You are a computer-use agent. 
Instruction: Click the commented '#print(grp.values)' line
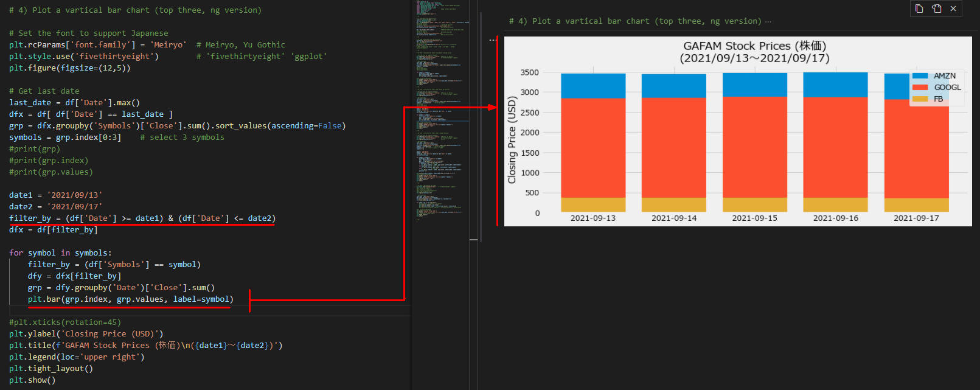coord(51,172)
